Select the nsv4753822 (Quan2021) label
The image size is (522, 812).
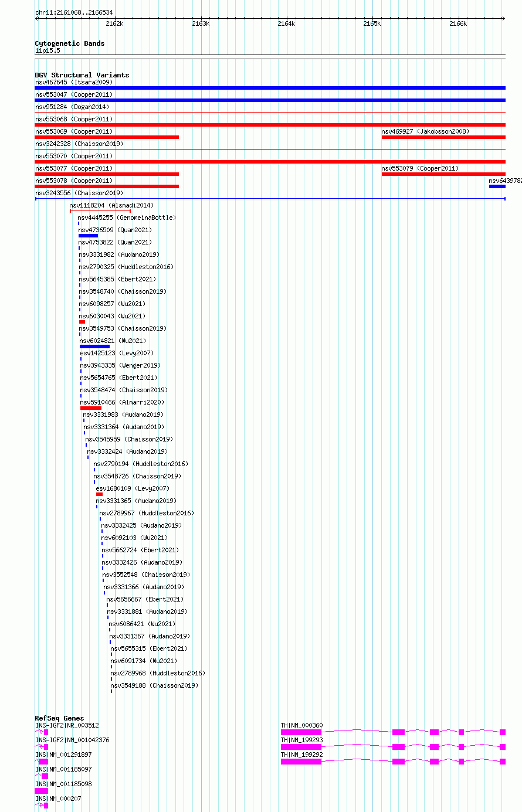[115, 242]
